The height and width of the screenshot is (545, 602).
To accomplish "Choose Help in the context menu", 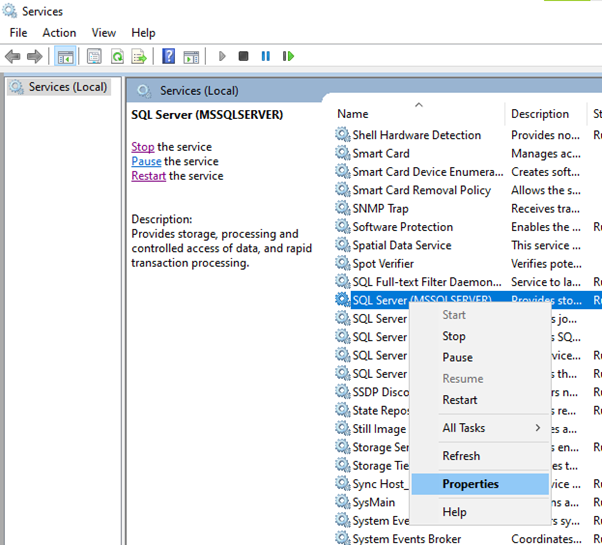I will tap(480, 512).
